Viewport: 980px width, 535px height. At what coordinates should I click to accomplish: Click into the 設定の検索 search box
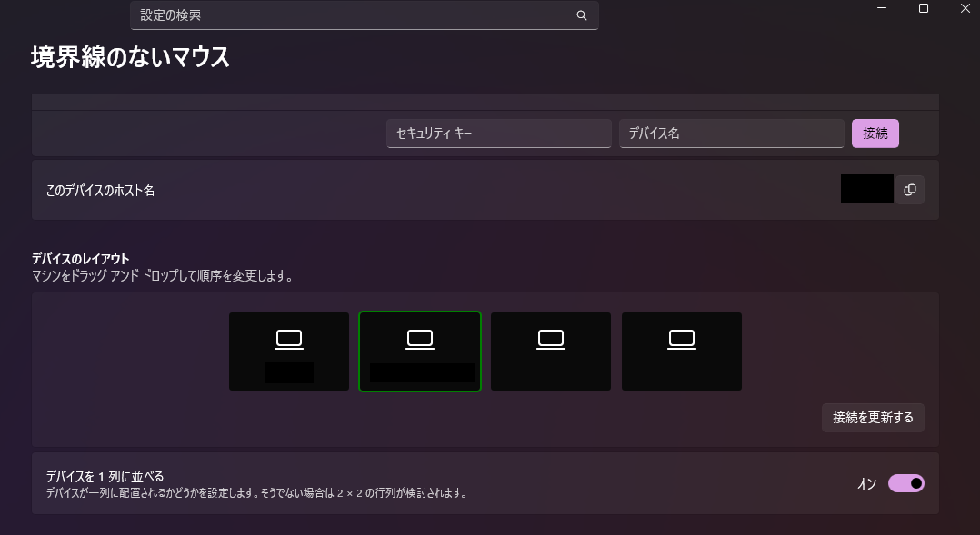click(x=355, y=15)
